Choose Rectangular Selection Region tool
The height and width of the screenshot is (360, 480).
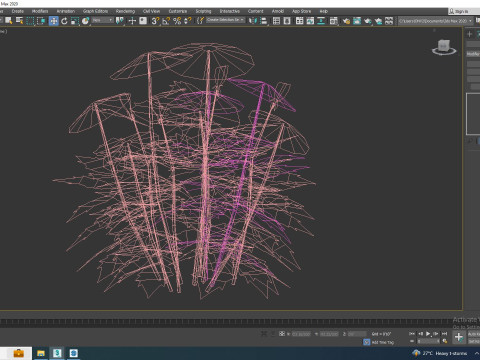30,21
